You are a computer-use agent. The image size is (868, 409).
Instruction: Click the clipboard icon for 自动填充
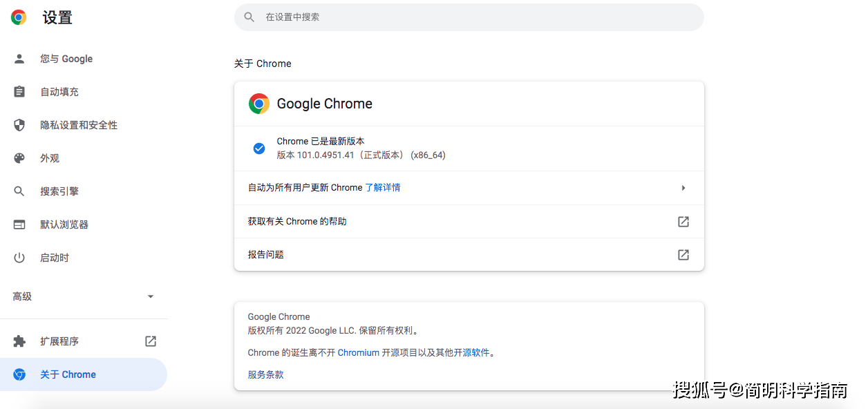(x=19, y=92)
